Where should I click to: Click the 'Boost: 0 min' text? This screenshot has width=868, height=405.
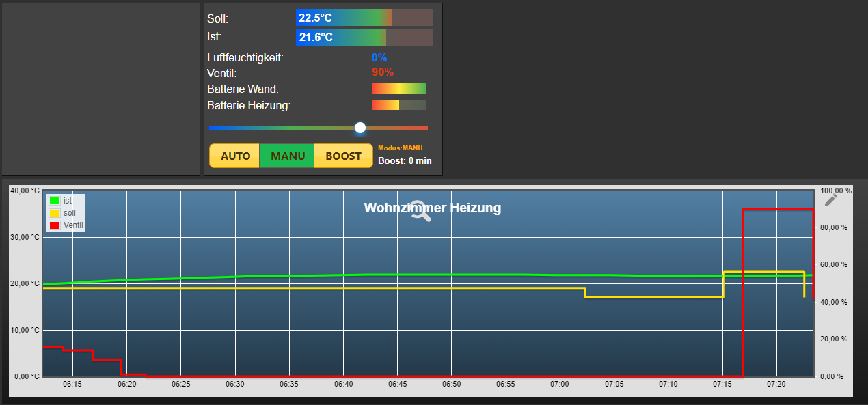pyautogui.click(x=405, y=161)
